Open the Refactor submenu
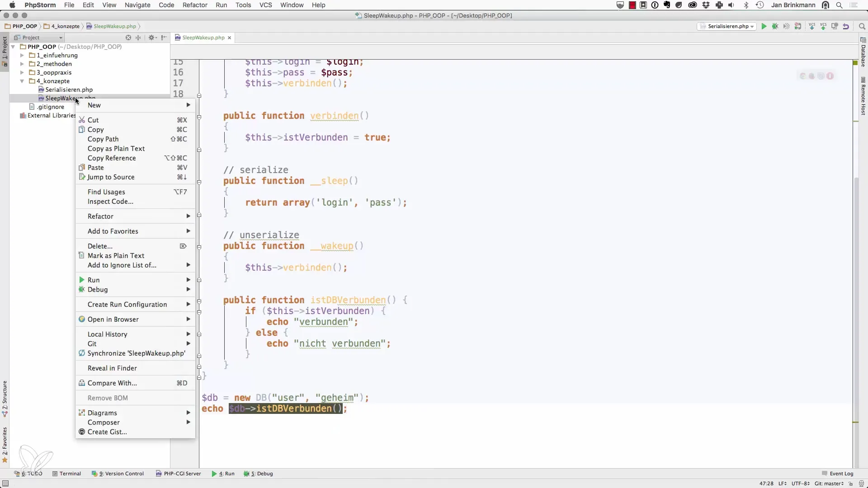 [135, 216]
